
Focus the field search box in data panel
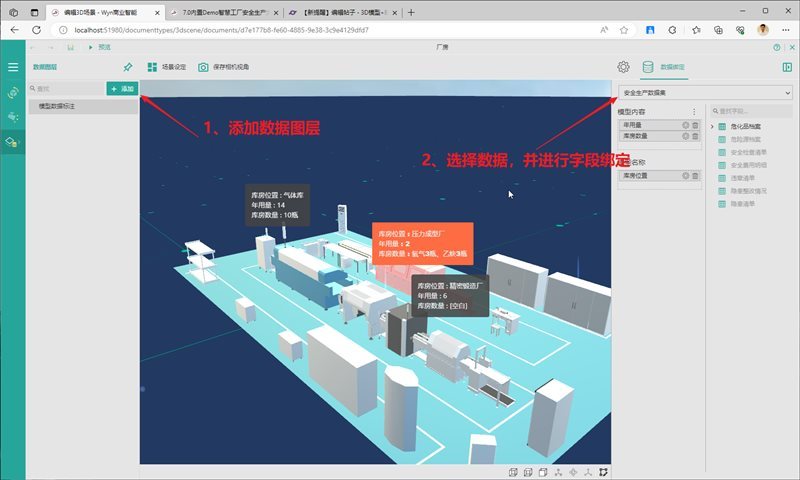click(x=752, y=111)
